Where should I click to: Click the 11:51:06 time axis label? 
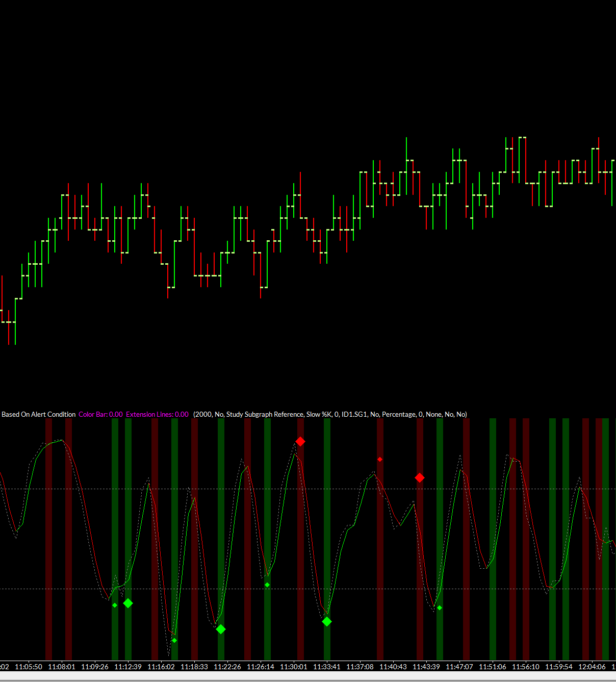point(493,667)
